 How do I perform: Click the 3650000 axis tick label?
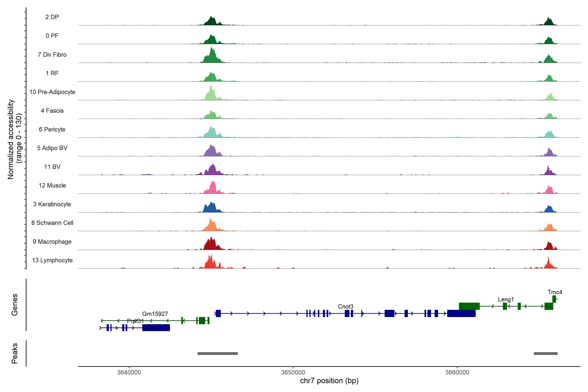pos(293,372)
